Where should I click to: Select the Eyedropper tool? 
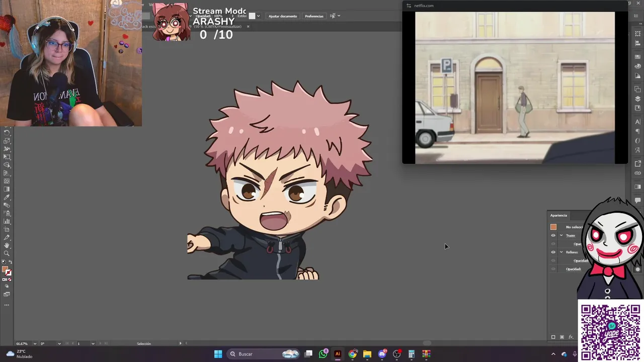coord(7,197)
